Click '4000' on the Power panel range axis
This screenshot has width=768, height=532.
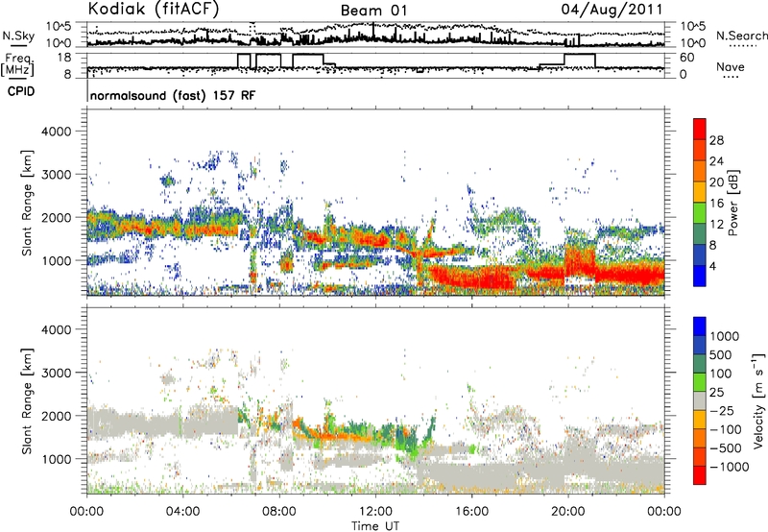click(x=56, y=132)
